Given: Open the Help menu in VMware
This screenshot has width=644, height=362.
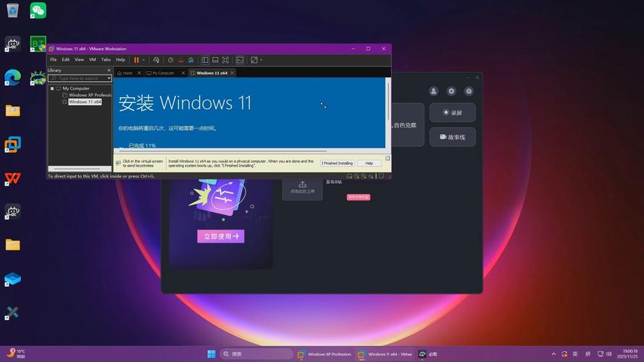Looking at the screenshot, I should pyautogui.click(x=120, y=59).
